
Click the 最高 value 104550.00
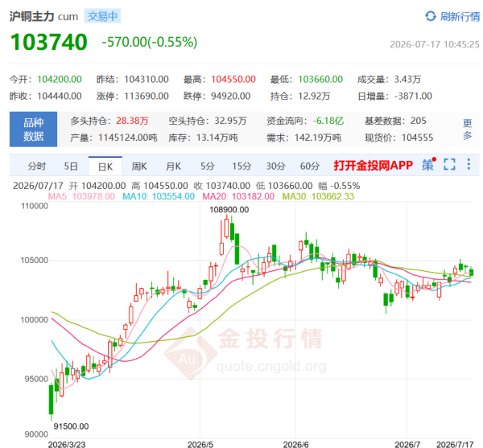233,80
